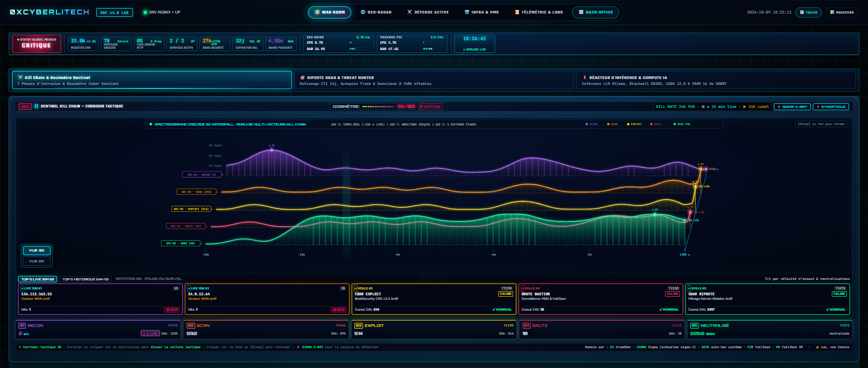Click the dosimètre 96/100 gauge bar
Image resolution: width=868 pixels, height=368 pixels.
[378, 107]
